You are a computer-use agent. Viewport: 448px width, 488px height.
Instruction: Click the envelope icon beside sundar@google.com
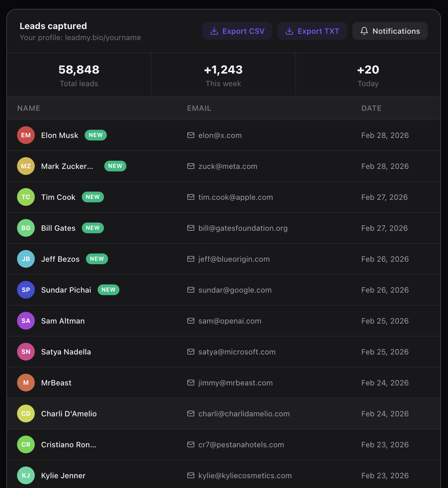coord(191,290)
